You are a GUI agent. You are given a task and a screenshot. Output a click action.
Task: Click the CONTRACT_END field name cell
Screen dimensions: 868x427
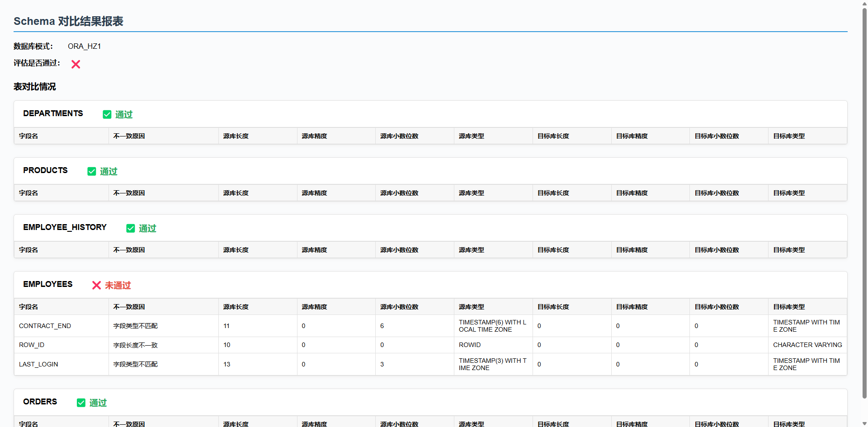click(x=45, y=326)
